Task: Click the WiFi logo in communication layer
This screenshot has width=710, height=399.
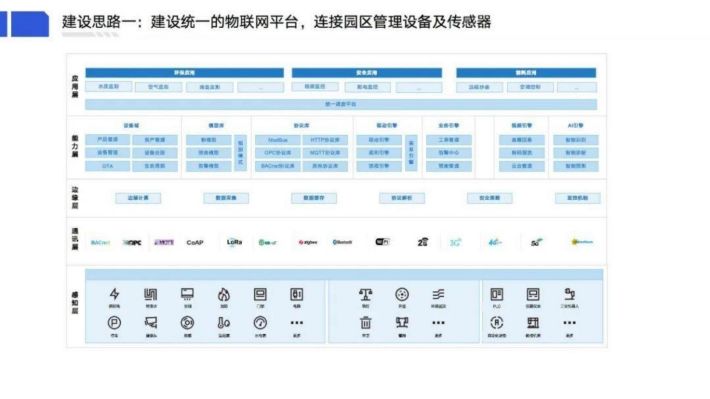Action: coord(382,242)
